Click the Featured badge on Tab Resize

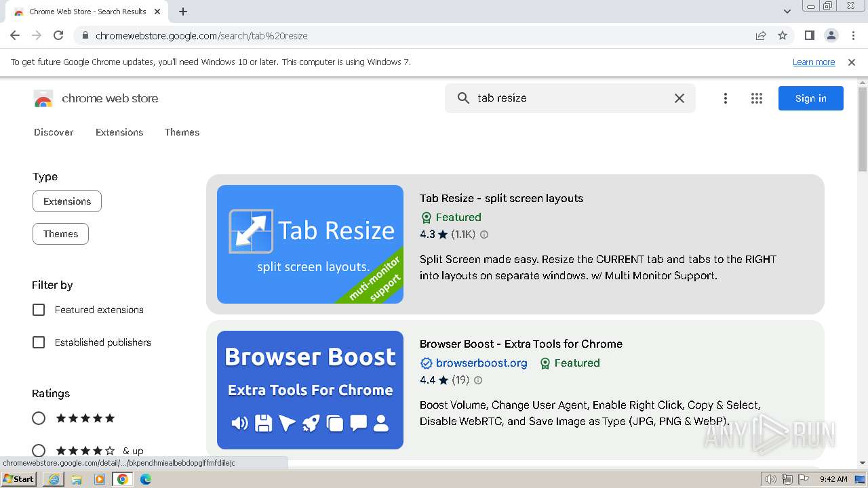(x=451, y=218)
